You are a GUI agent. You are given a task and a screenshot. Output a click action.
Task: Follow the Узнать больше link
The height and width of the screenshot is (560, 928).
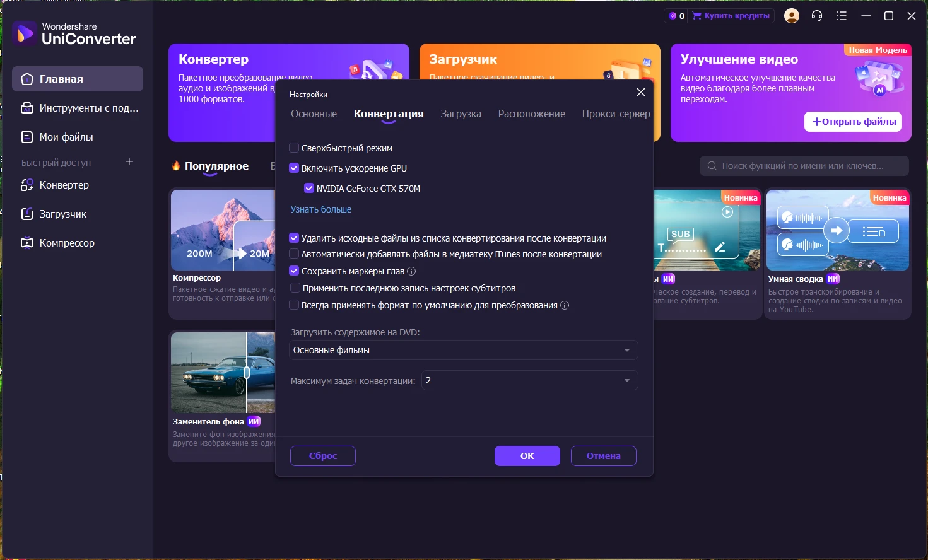[320, 209]
